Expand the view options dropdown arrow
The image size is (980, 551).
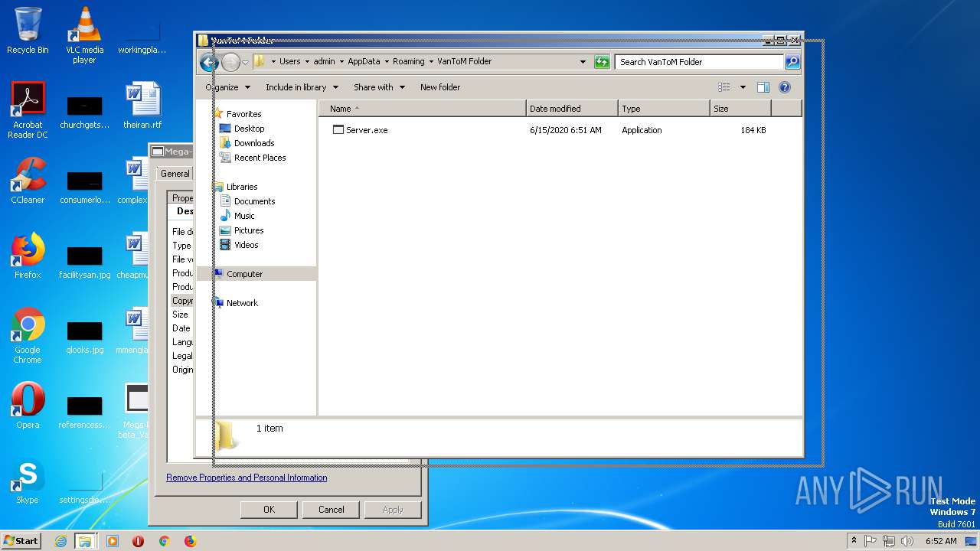click(742, 87)
